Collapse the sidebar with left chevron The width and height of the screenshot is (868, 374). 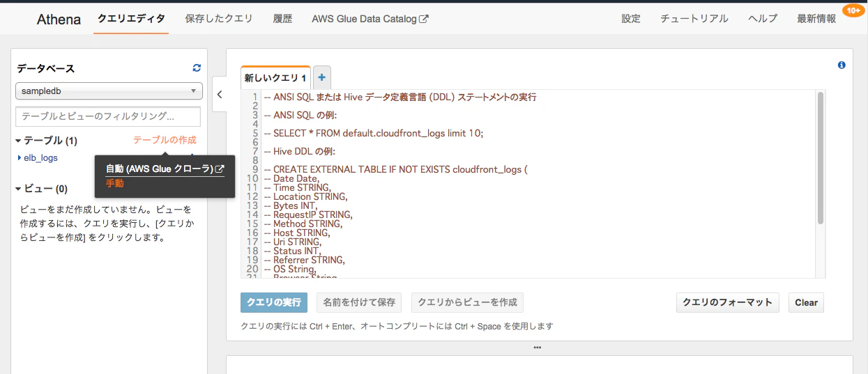click(220, 95)
